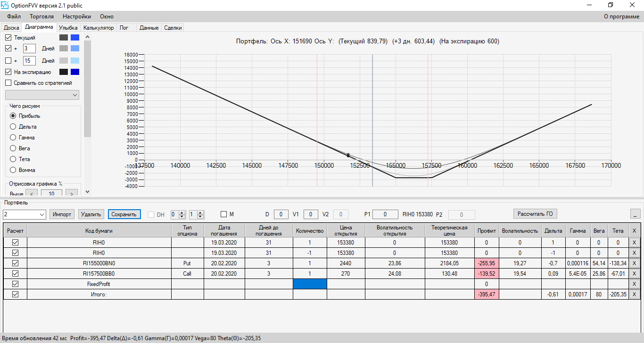Delete the RIH0 row with quantity -1
644x343 pixels.
pyautogui.click(x=634, y=253)
